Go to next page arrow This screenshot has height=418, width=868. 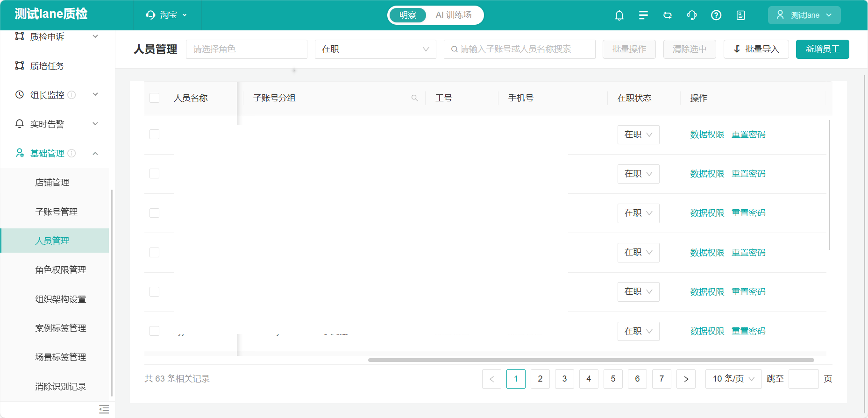(x=686, y=379)
